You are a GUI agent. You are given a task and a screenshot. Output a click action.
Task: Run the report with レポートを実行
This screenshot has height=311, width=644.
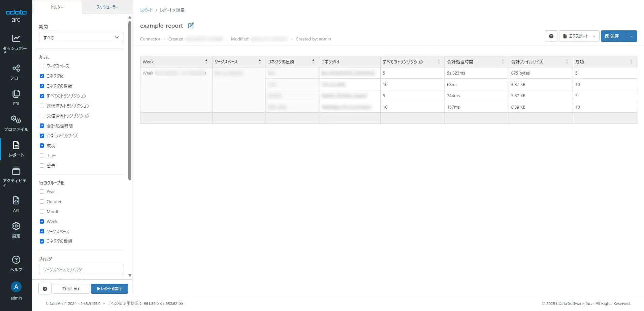pyautogui.click(x=109, y=289)
